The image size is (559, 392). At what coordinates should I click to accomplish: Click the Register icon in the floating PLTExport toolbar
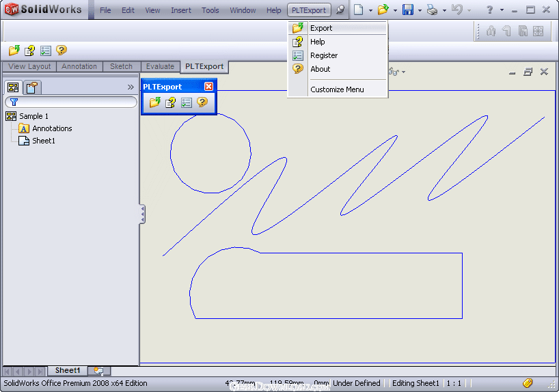(x=186, y=102)
